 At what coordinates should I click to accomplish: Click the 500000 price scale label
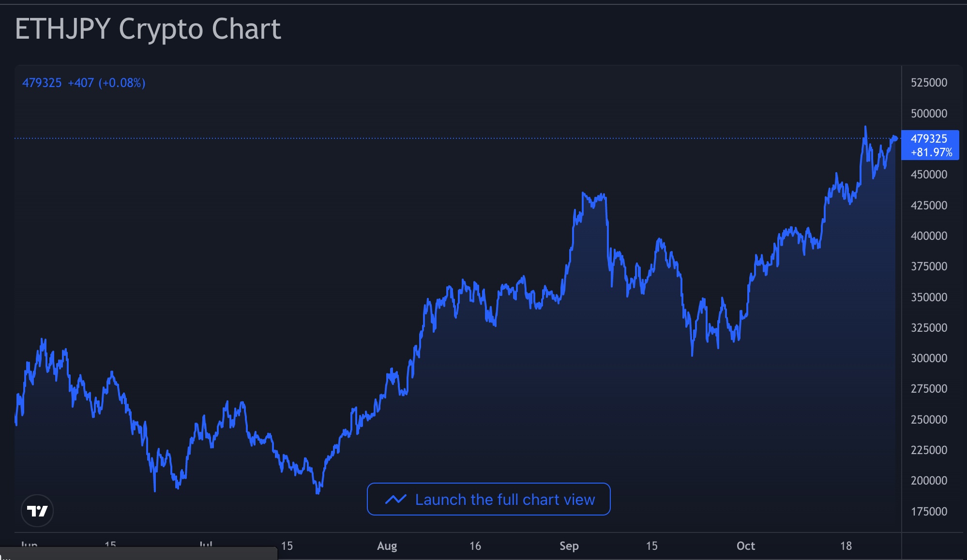(x=929, y=114)
